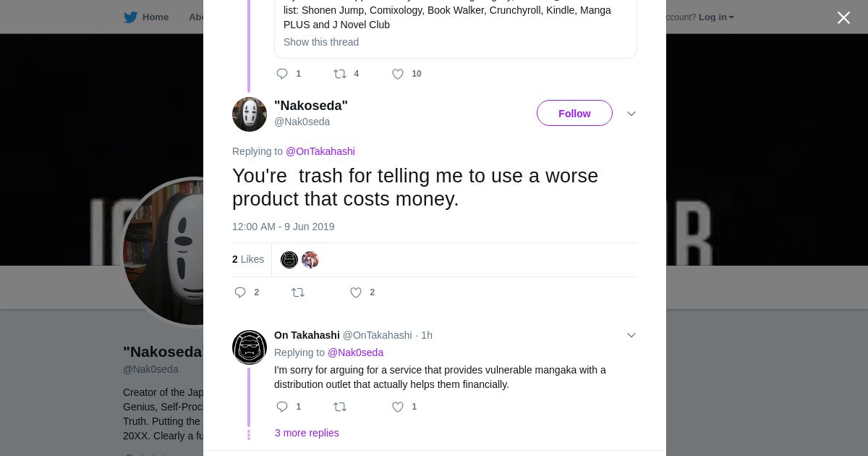This screenshot has height=456, width=868.
Task: Expand options chevron on Nakoseda's tweet
Action: [x=631, y=114]
